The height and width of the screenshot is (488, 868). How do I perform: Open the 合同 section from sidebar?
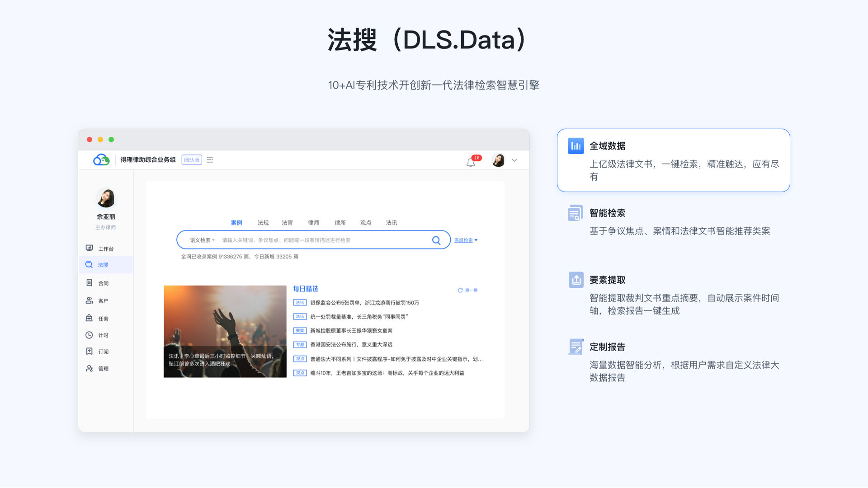(103, 282)
